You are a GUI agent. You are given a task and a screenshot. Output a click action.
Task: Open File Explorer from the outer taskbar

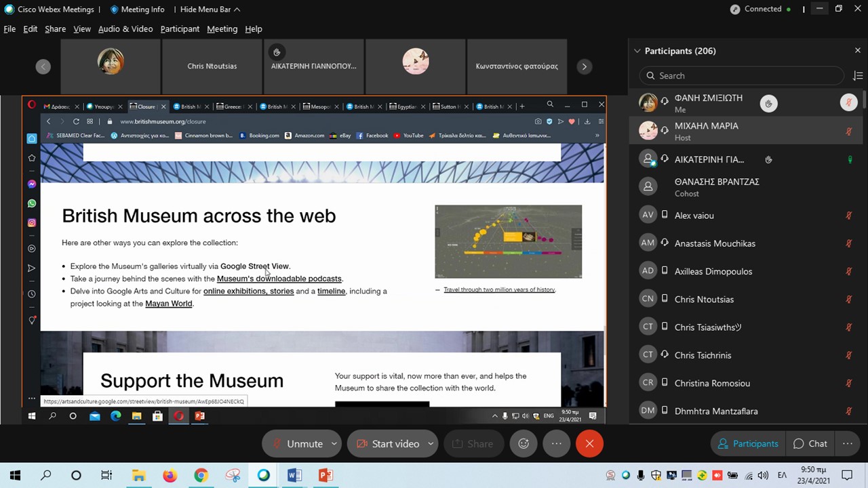[x=138, y=476]
